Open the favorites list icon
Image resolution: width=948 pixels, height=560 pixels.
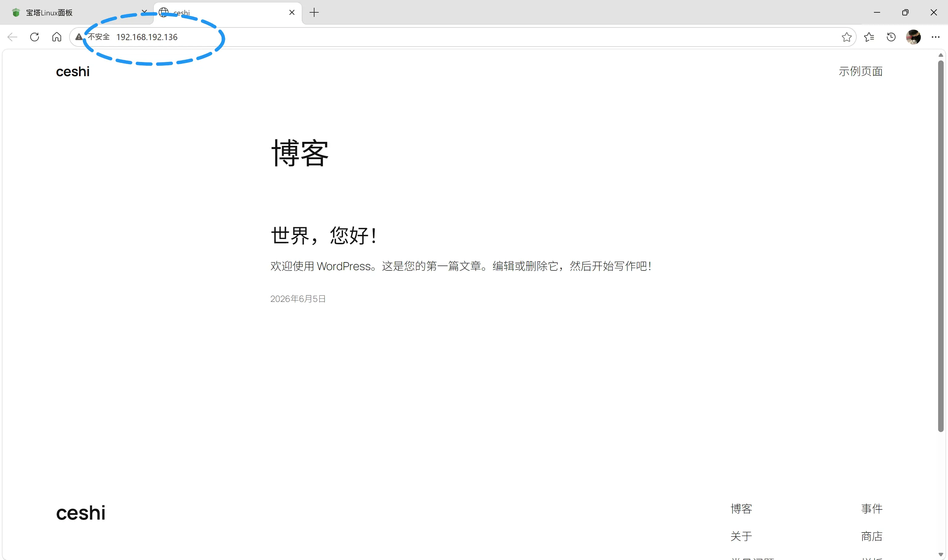click(869, 37)
